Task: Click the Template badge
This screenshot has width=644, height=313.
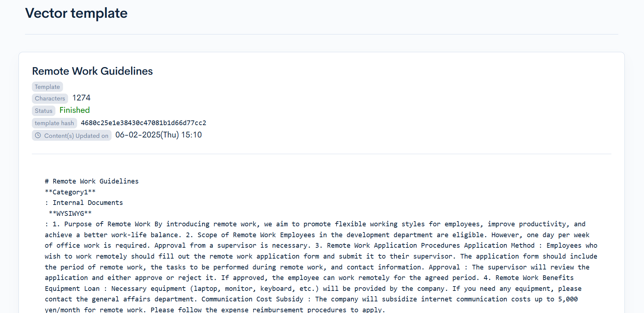Action: coord(47,87)
